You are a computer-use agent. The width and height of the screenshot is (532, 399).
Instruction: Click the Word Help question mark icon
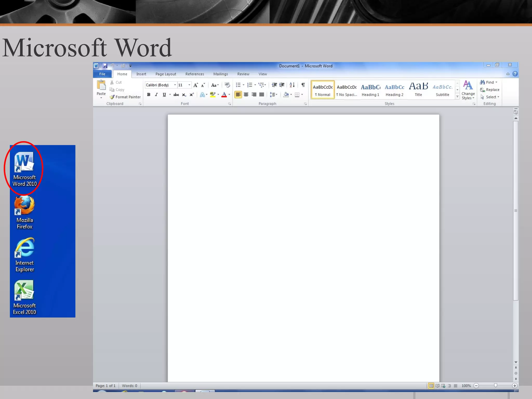coord(515,74)
